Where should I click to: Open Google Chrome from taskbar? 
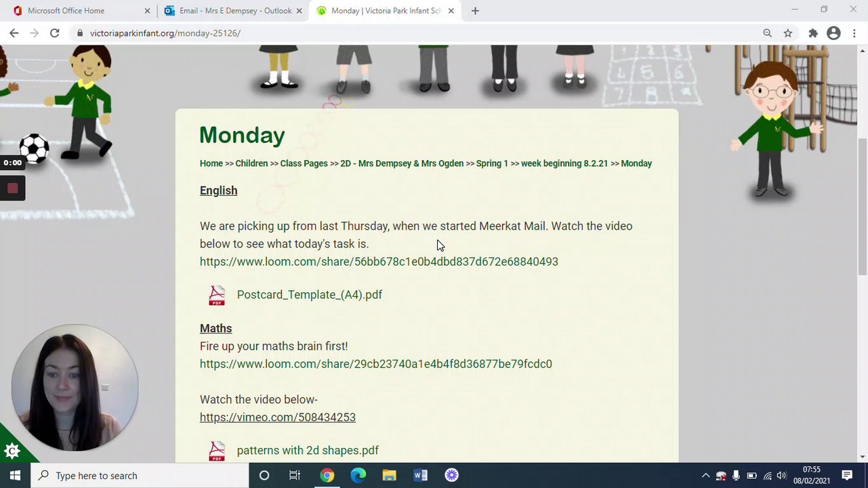327,476
